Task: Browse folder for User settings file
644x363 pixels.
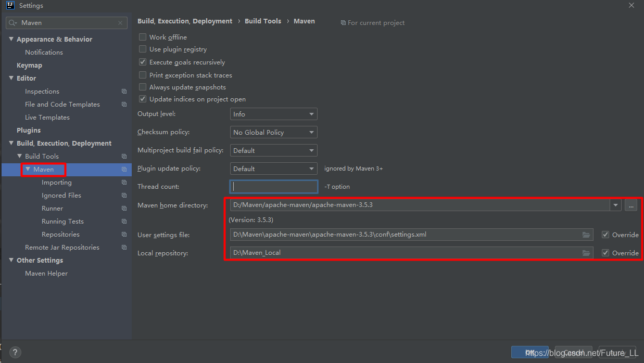Action: [x=586, y=235]
